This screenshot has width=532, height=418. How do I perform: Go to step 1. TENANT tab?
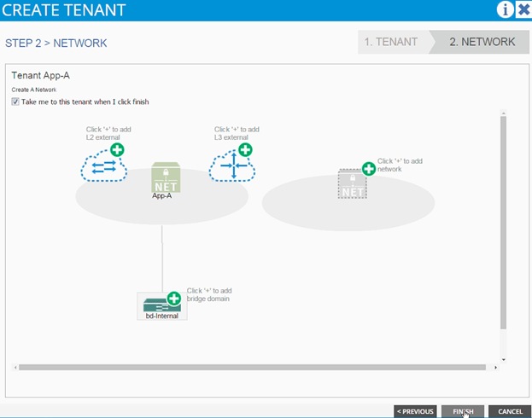391,42
